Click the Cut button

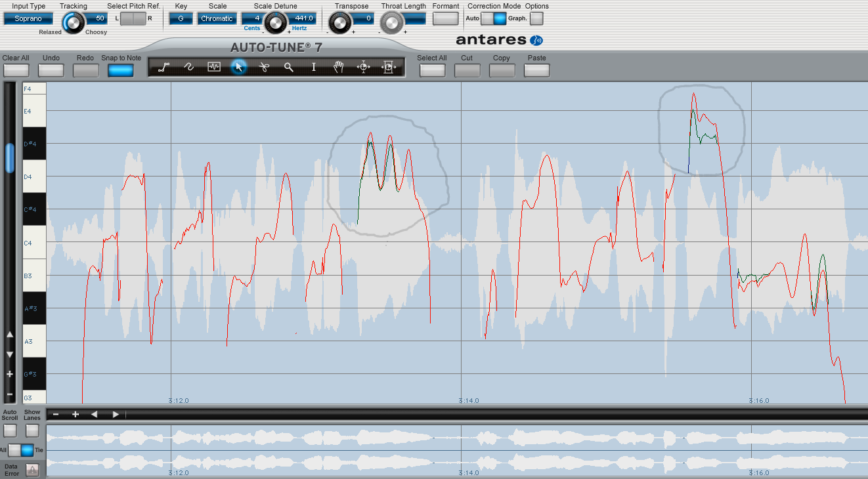pos(467,70)
